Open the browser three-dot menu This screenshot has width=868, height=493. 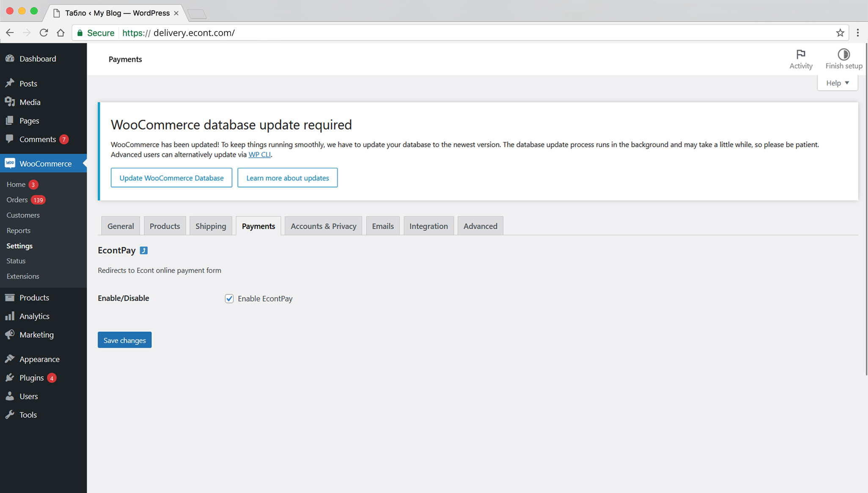[858, 33]
